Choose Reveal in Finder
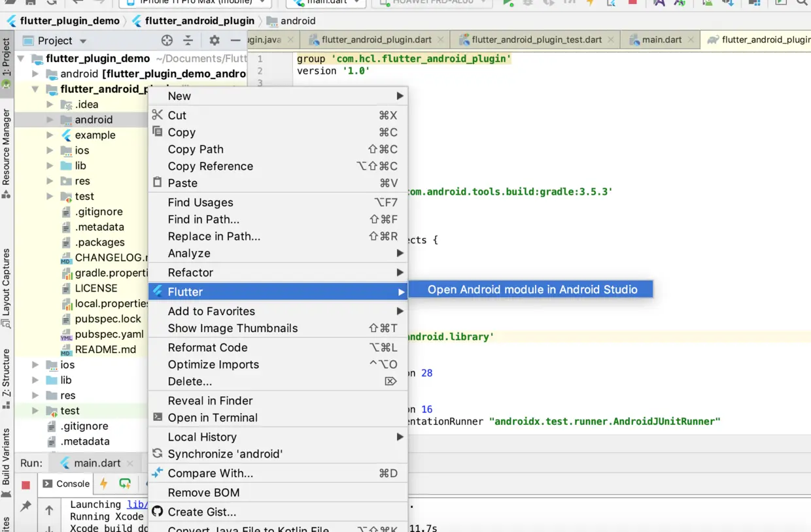The image size is (811, 532). tap(278, 401)
